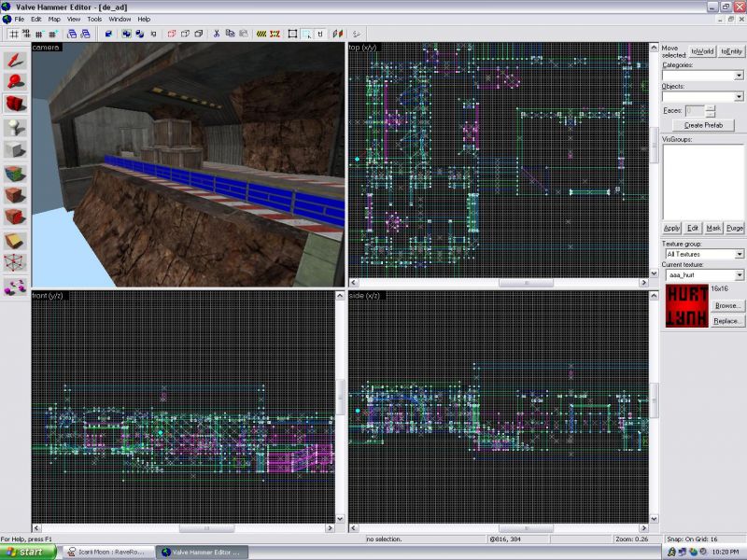Select the Block creation tool
The width and height of the screenshot is (747, 560).
click(15, 149)
